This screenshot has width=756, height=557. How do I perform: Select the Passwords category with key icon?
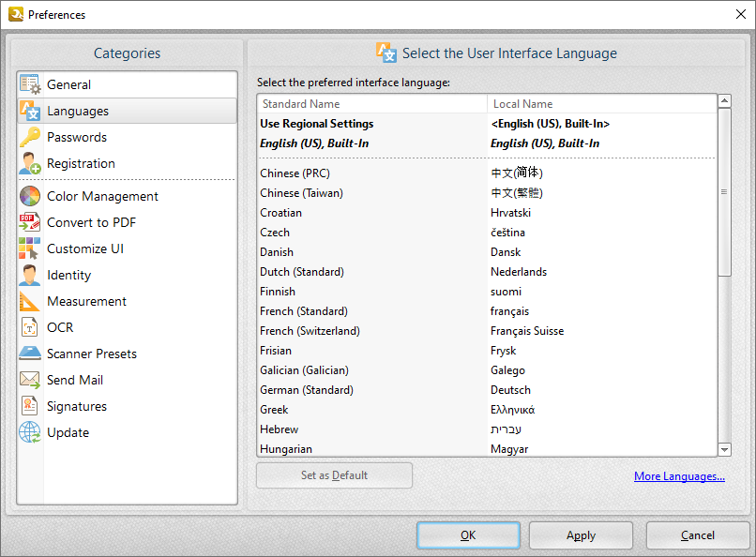click(75, 136)
